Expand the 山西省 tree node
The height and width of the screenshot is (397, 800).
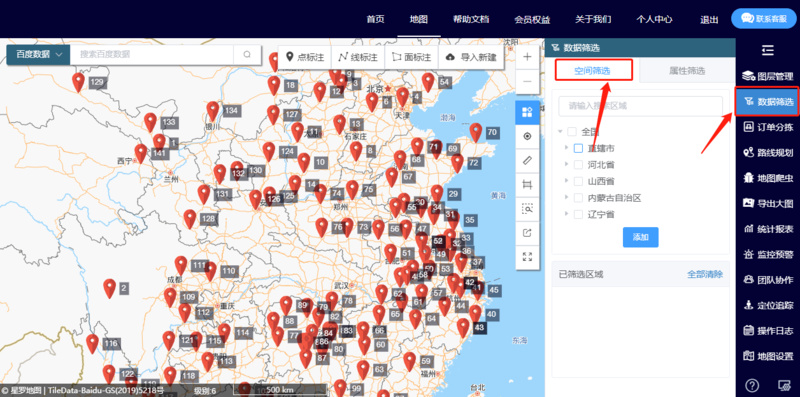click(x=566, y=181)
